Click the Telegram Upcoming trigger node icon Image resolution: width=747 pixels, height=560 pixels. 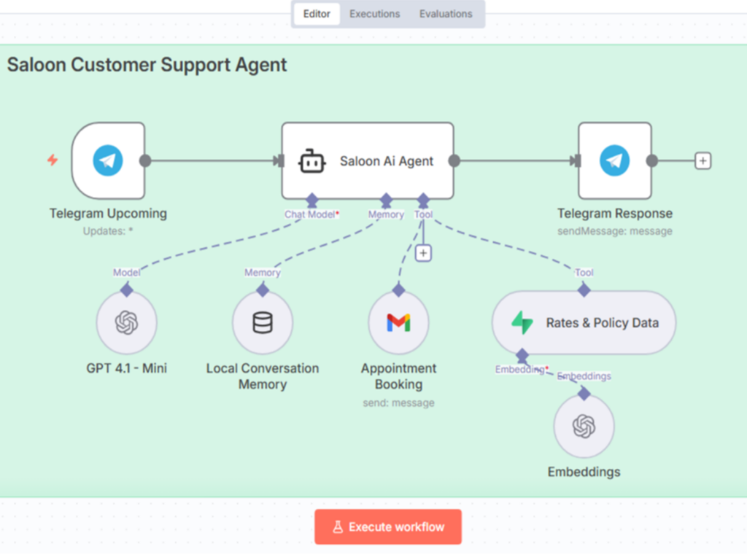[x=108, y=161]
